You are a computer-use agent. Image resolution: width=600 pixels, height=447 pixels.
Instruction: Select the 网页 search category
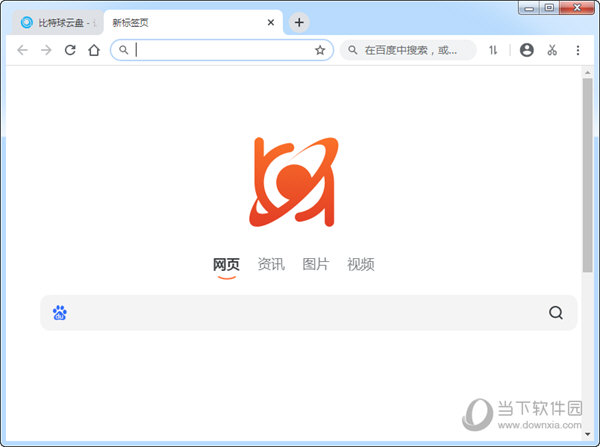(x=226, y=264)
